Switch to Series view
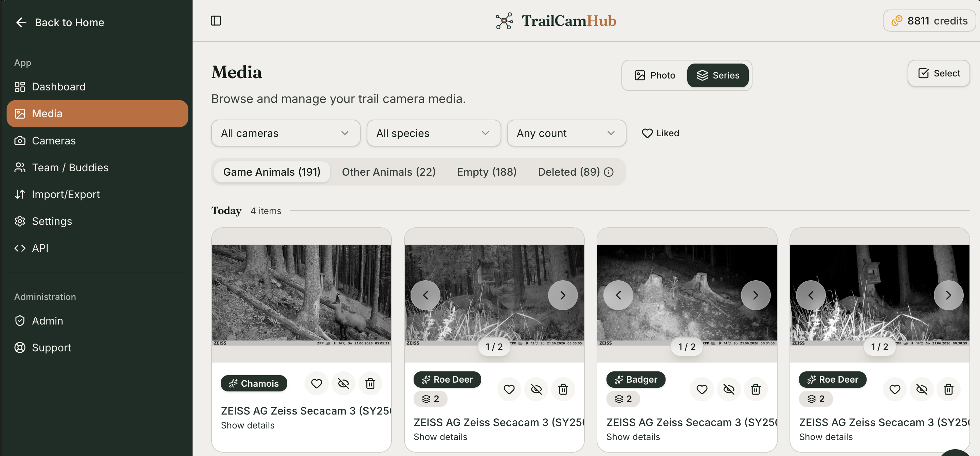 click(x=718, y=75)
